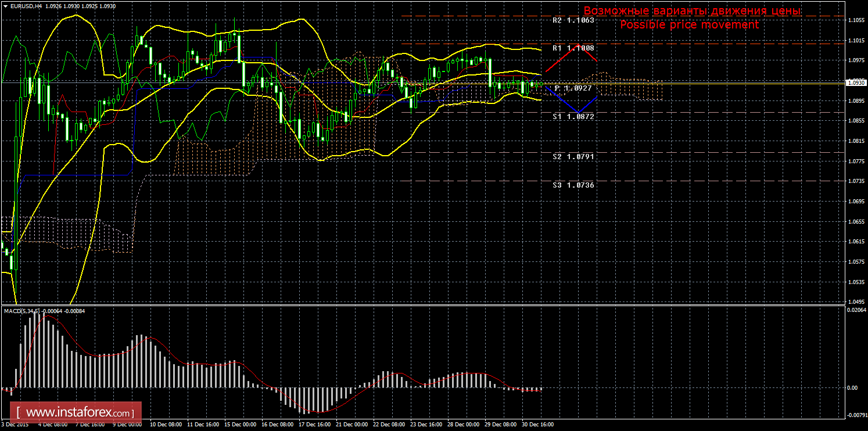Click the triangle arrow beside EURUSD,H4
Viewport: 868px width, 431px height.
tap(5, 5)
